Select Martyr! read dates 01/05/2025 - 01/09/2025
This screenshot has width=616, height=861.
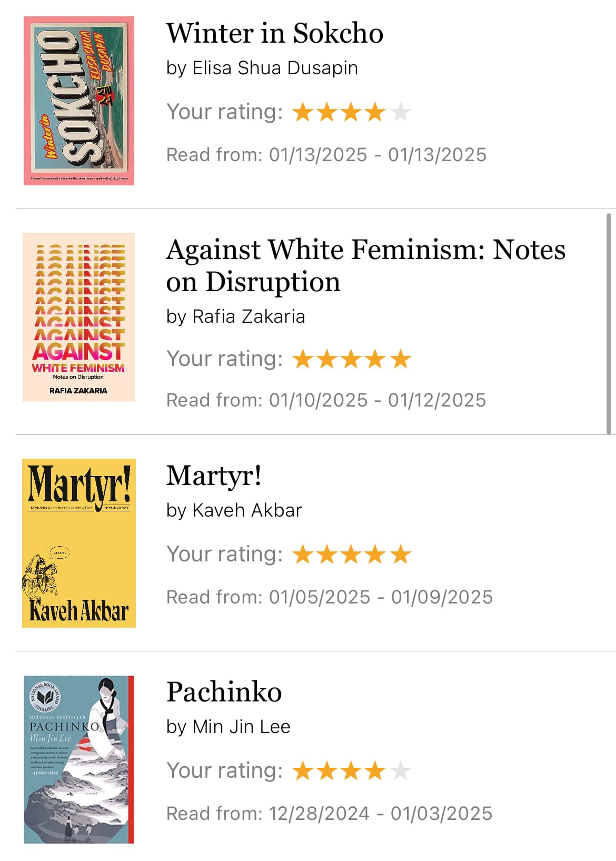[x=381, y=597]
